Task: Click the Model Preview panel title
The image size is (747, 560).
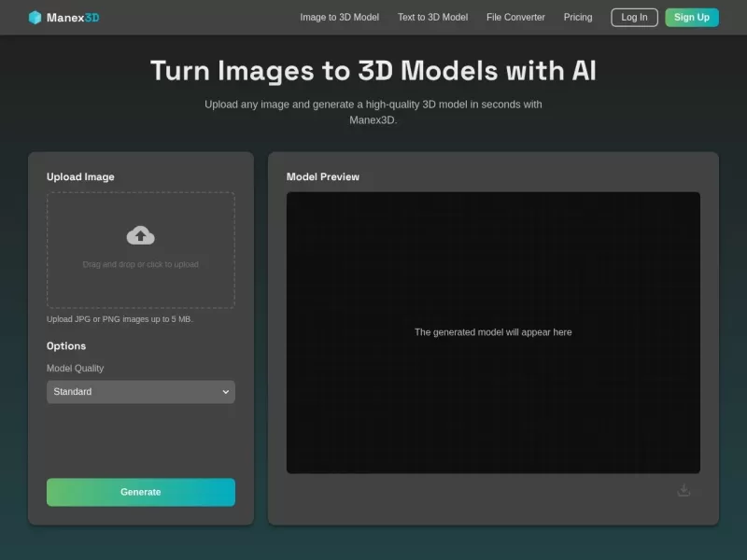Action: click(x=324, y=176)
